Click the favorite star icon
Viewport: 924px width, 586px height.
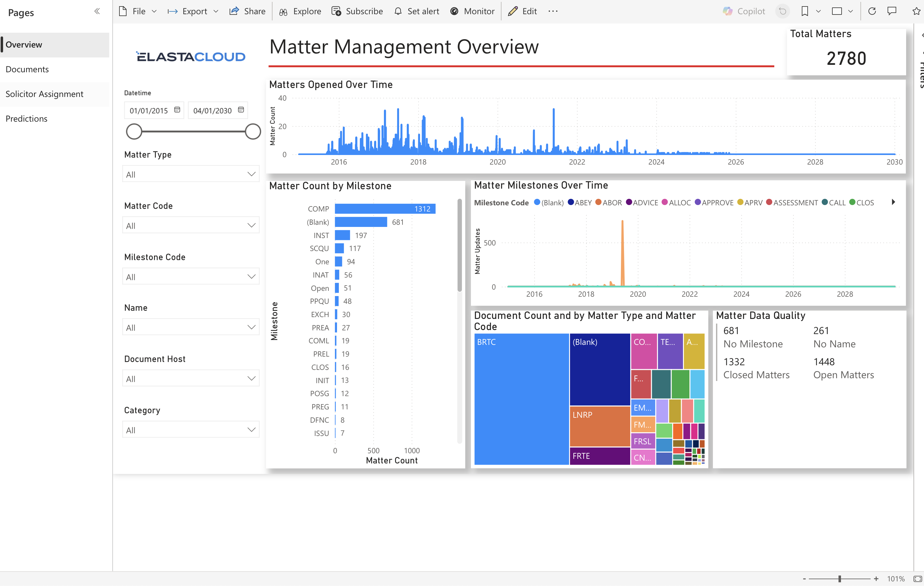(x=916, y=11)
